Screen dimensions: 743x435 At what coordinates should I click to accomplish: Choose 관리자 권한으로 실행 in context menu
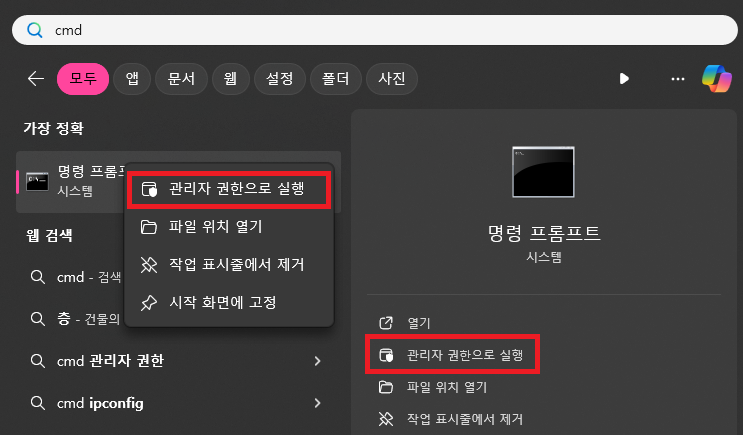point(229,189)
